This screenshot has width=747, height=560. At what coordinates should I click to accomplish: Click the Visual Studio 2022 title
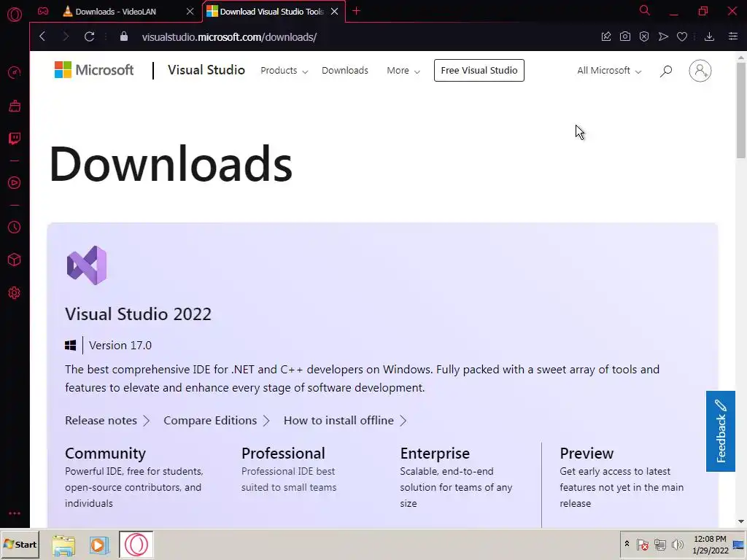138,314
